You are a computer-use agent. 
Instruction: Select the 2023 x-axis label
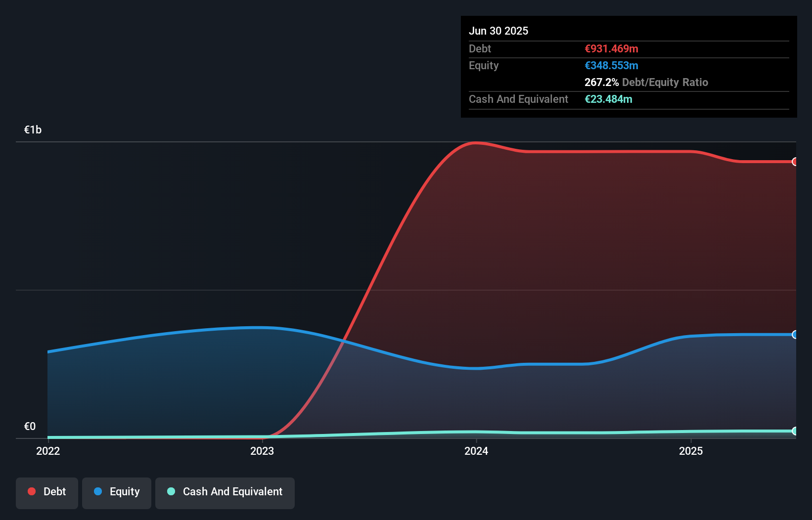(x=262, y=451)
